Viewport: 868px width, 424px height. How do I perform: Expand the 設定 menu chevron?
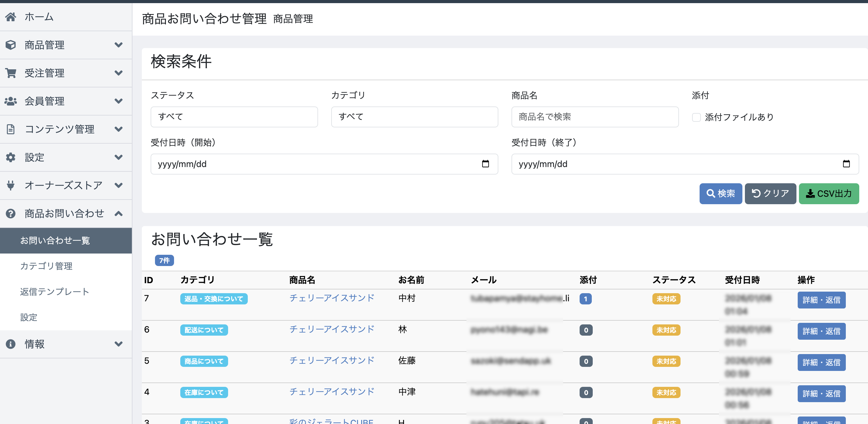[118, 157]
